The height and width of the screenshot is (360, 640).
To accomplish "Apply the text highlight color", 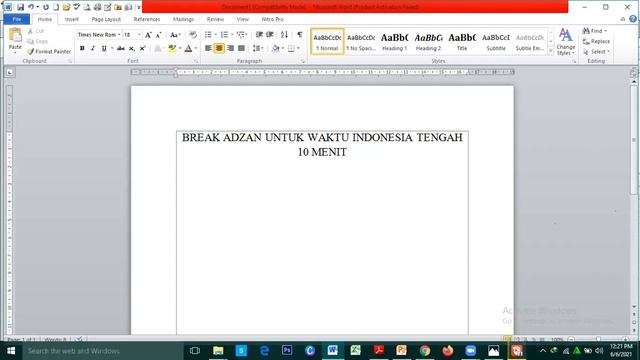I will pyautogui.click(x=172, y=48).
